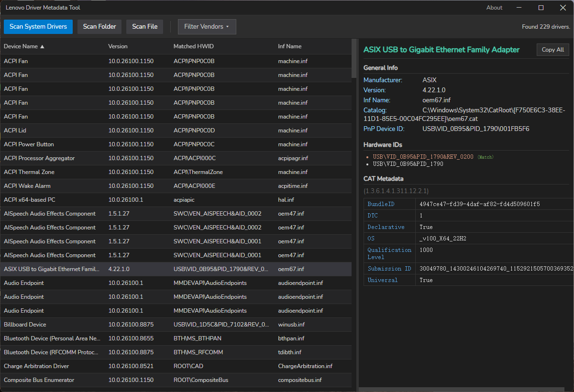
Task: Click the acpiapic matched HWID cell
Action: pos(184,200)
